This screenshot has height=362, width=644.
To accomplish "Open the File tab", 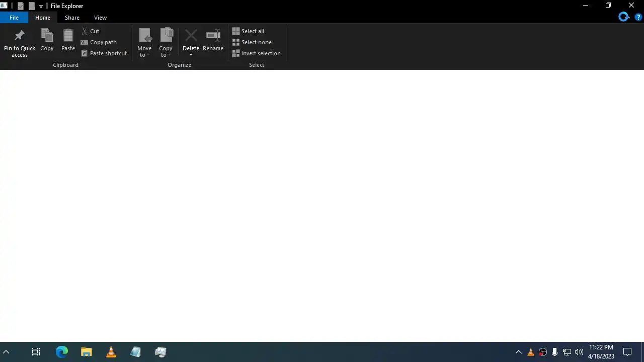I will coord(14,18).
